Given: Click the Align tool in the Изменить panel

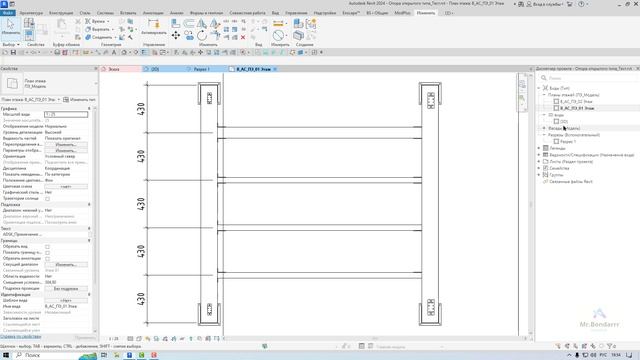Looking at the screenshot, I should click(x=176, y=24).
